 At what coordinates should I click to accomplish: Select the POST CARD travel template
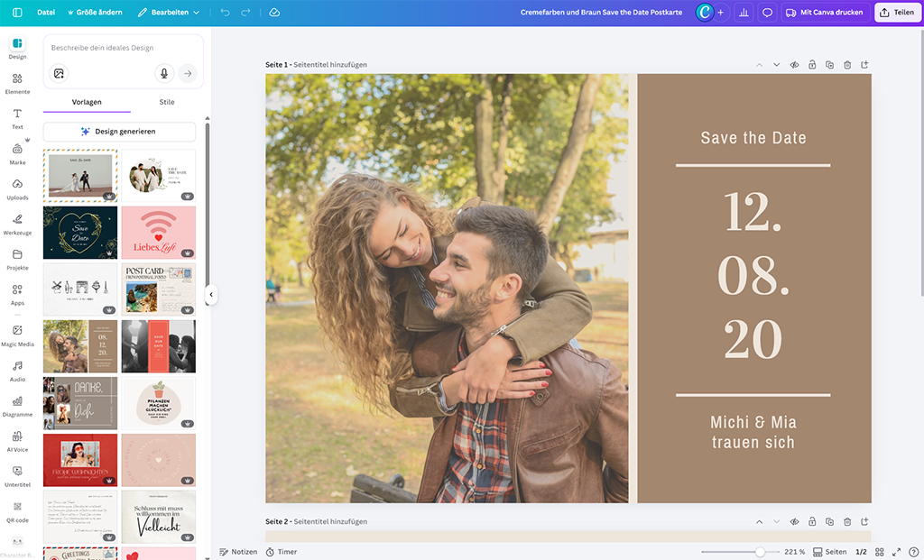[159, 289]
